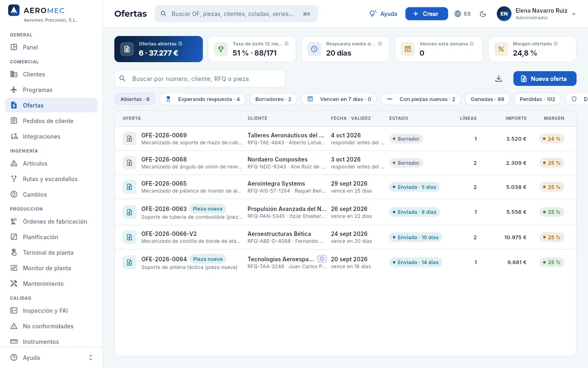Click the Buscar por número filter field
This screenshot has width=588, height=368.
(200, 79)
